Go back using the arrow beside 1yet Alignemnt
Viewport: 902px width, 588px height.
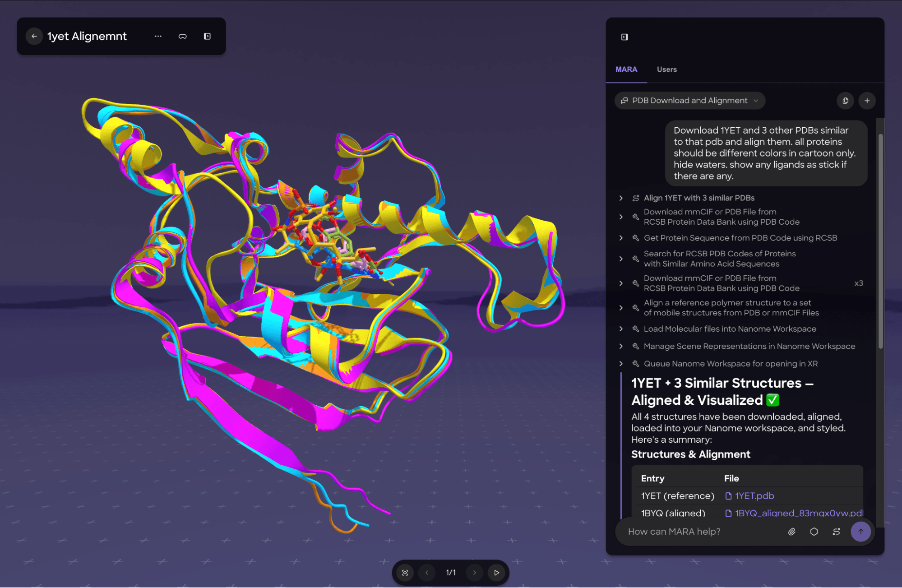34,36
